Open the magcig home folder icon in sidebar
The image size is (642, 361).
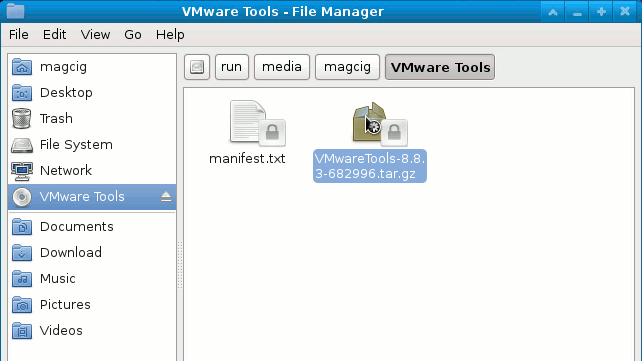pos(22,67)
